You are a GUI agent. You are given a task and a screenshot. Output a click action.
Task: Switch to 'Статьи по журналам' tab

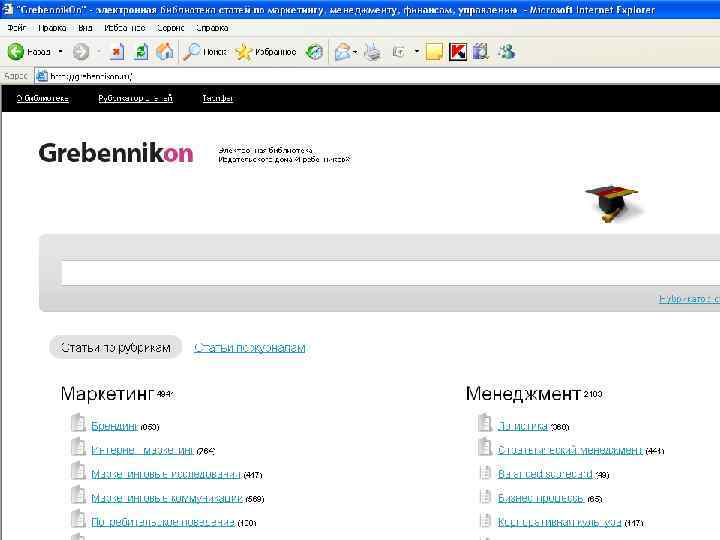(x=249, y=348)
